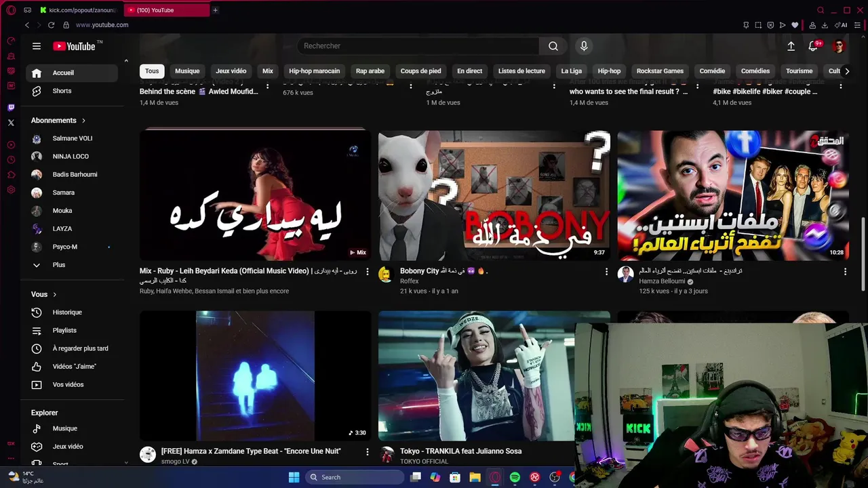Viewport: 868px width, 488px height.
Task: Open Easy setup sliders icon
Action: 857,25
